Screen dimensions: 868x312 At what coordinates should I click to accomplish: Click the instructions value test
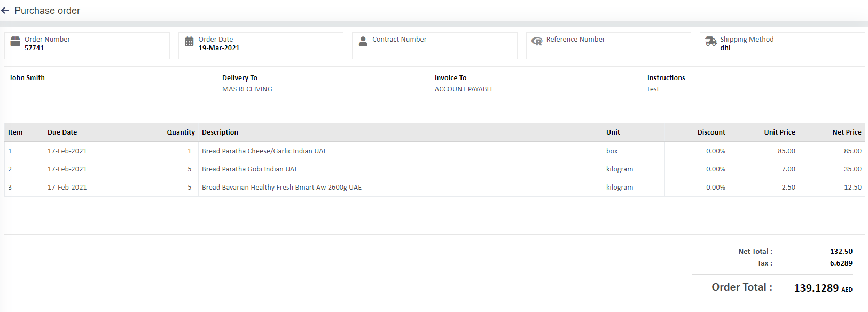653,89
